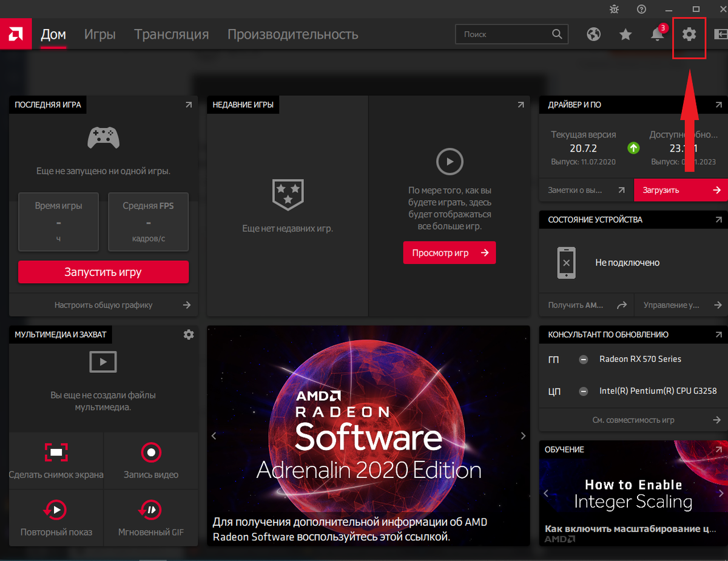Open Заметки о вы... release notes link
This screenshot has height=561, width=728.
tap(586, 190)
